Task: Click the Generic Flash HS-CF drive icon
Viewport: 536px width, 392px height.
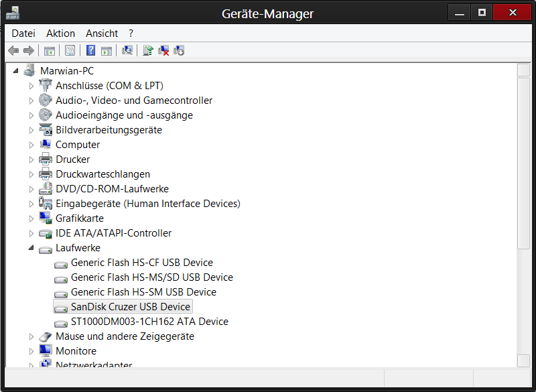Action: point(61,264)
